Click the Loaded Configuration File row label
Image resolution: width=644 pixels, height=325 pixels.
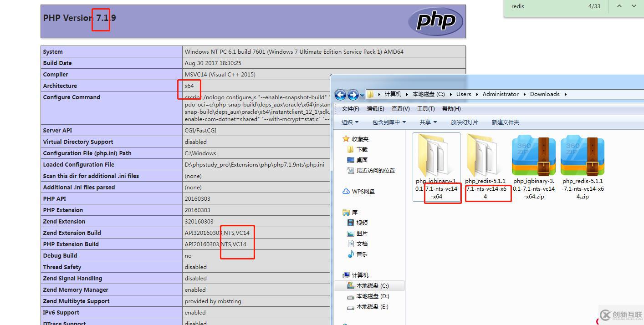(x=78, y=164)
